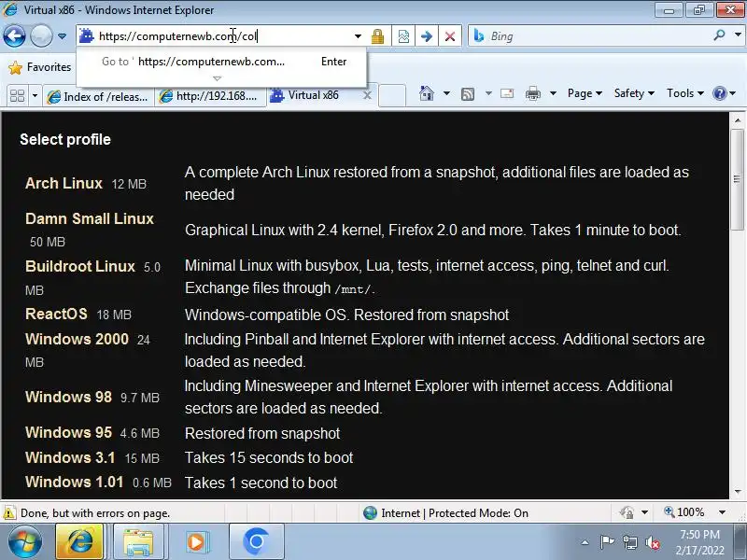Screen dimensions: 747x560
Task: Open the zoom level dropdown arrow
Action: [722, 512]
